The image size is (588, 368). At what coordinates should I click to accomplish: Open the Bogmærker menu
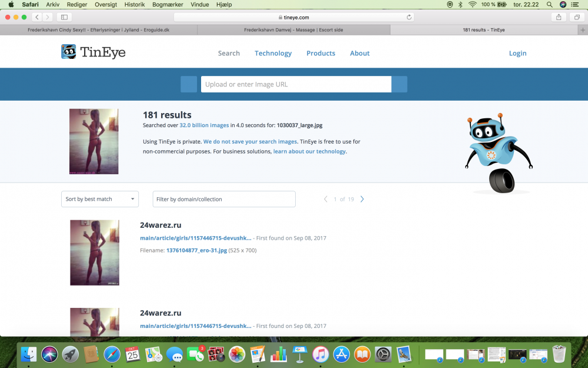[x=168, y=5]
